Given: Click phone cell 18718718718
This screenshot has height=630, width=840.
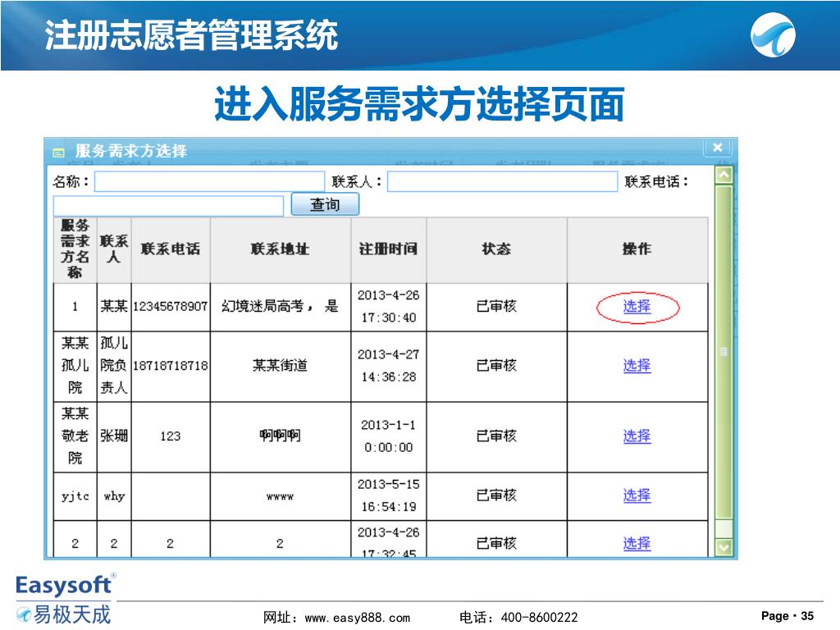Looking at the screenshot, I should click(x=171, y=366).
